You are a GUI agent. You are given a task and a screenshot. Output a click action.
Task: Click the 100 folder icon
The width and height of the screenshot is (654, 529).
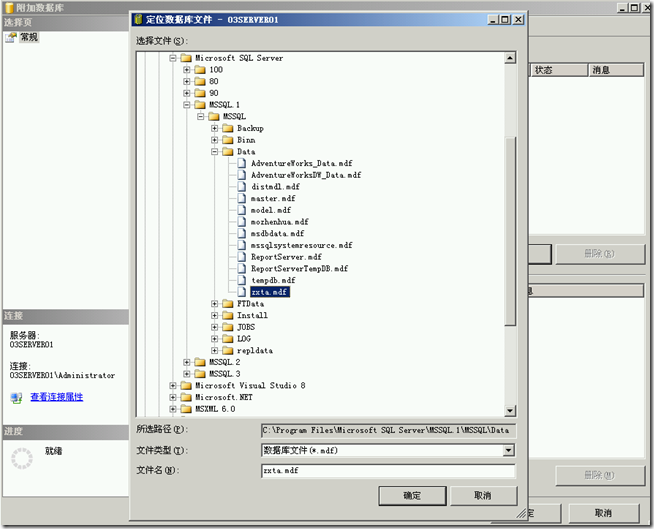[x=200, y=70]
